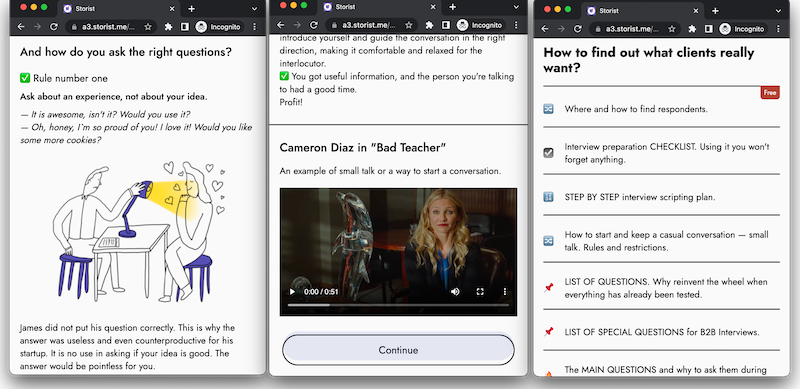Expand tab search chevron in right window

click(x=778, y=11)
